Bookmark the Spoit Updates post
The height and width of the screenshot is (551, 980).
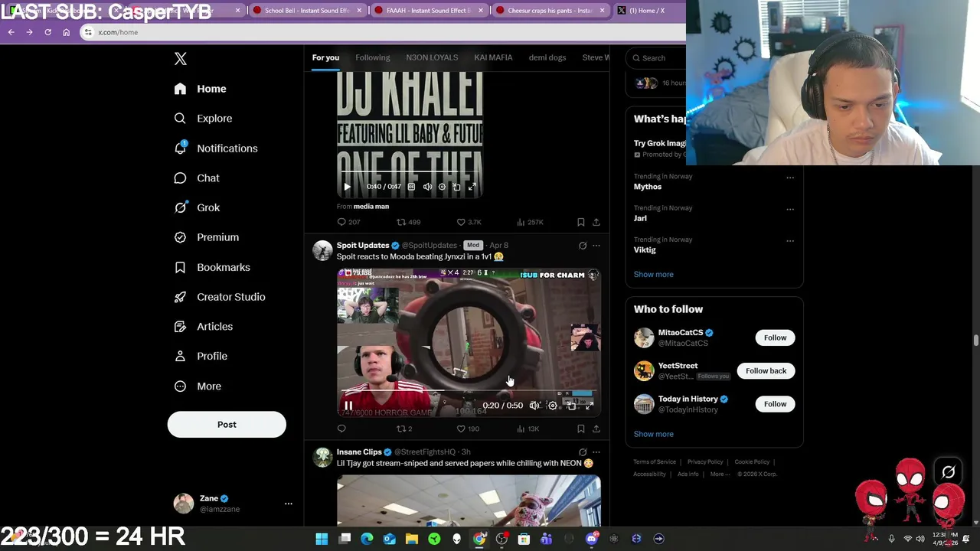(581, 429)
